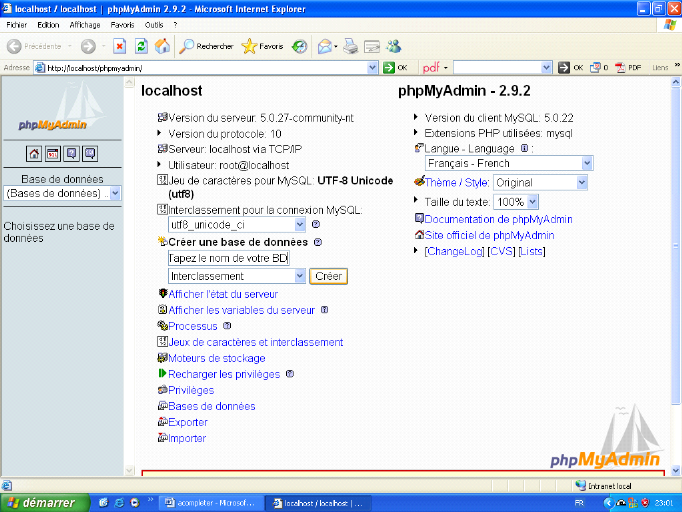Open Afficher les variables du serveur link
The width and height of the screenshot is (682, 512).
(x=241, y=310)
